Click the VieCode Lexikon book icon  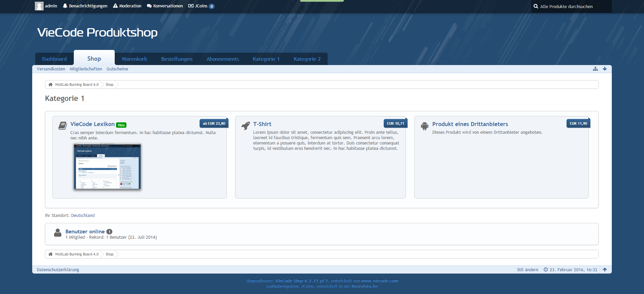click(62, 126)
